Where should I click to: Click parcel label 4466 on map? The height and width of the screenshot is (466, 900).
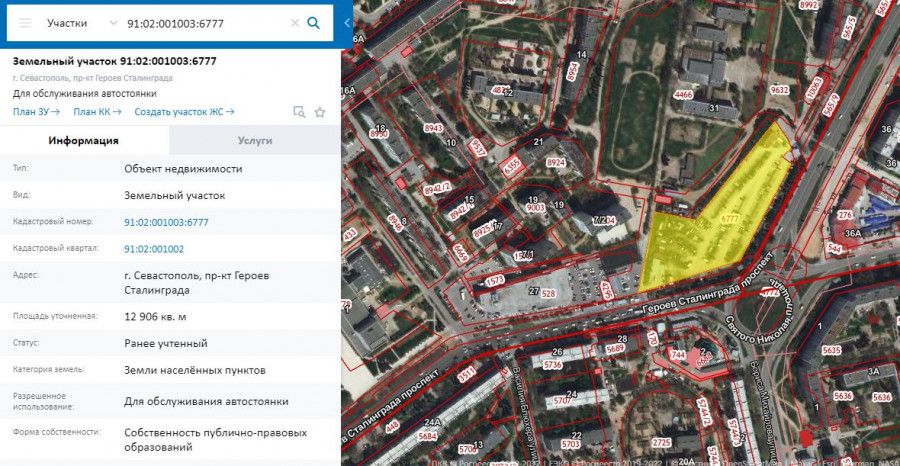tap(684, 95)
